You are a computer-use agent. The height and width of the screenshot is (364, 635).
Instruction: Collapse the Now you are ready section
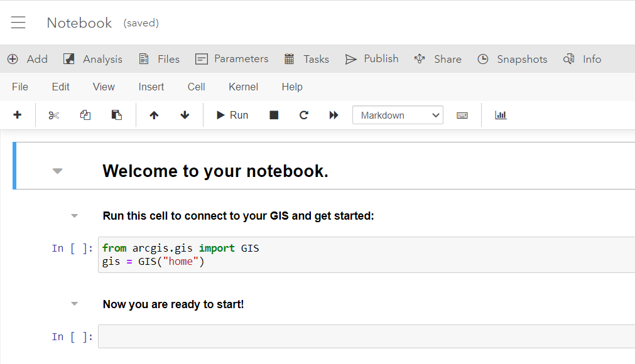[x=74, y=303]
